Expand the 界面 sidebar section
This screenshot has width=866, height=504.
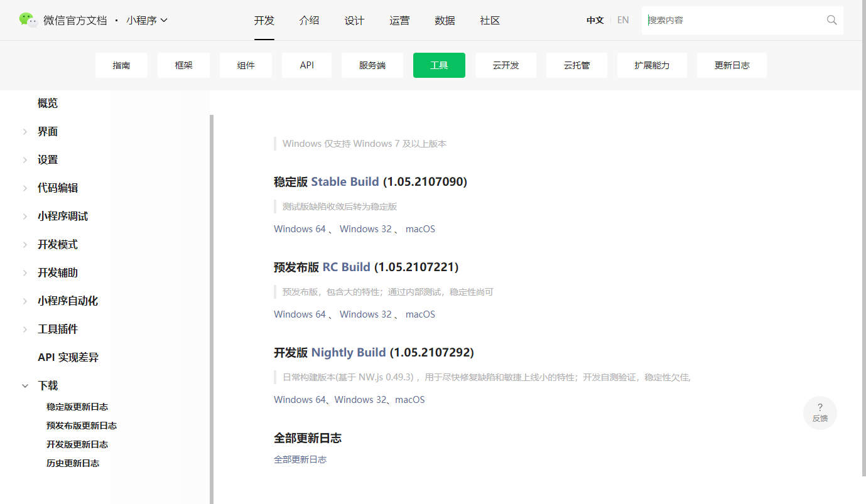[x=25, y=132]
